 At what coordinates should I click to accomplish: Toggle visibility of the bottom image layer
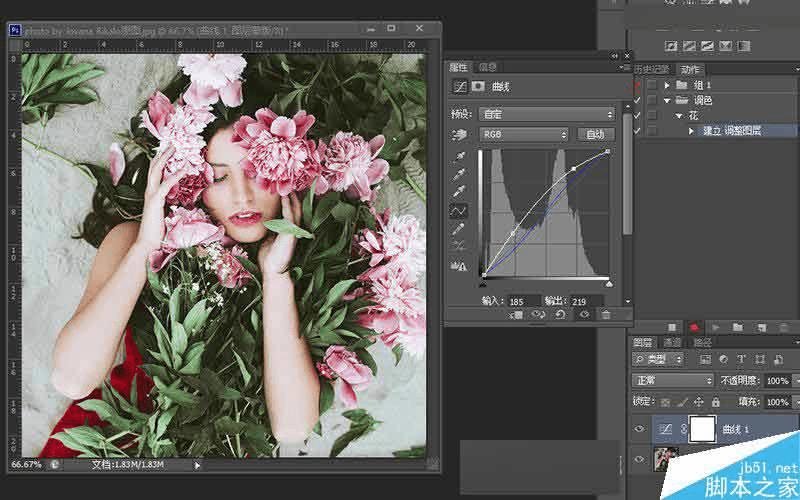[x=640, y=460]
